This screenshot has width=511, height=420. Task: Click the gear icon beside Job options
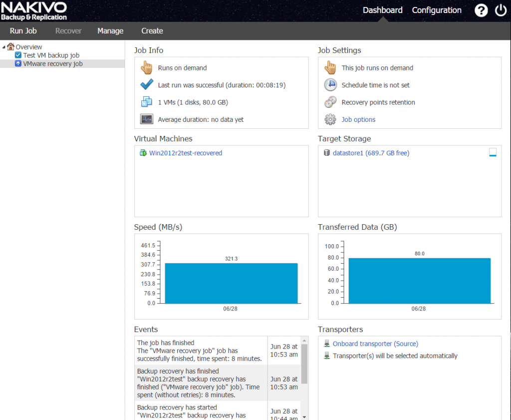point(330,119)
